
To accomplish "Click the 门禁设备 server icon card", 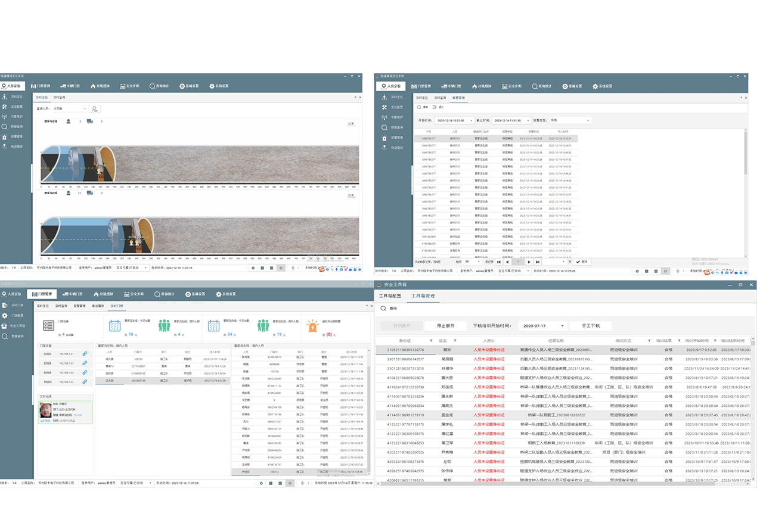I will [x=48, y=325].
